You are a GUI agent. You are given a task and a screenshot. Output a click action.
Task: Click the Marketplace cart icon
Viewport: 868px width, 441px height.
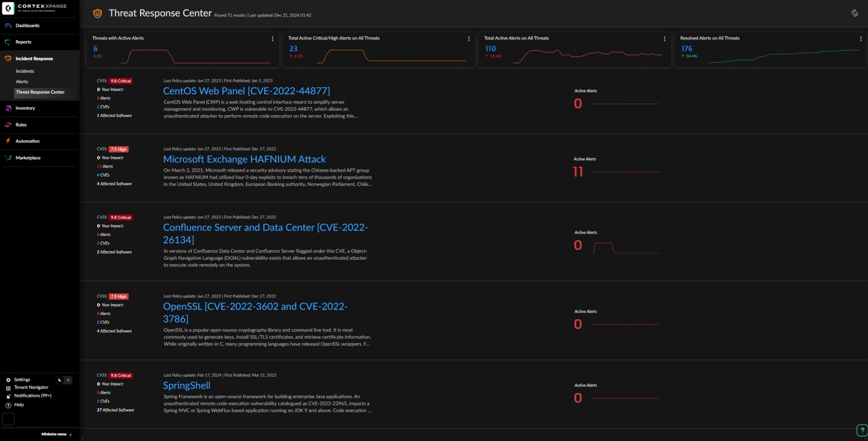[8, 158]
